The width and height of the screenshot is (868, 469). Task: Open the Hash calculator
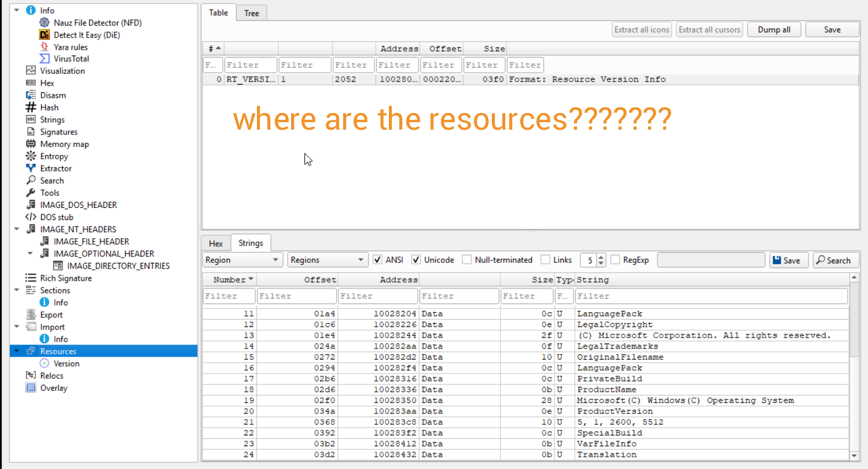pyautogui.click(x=49, y=107)
